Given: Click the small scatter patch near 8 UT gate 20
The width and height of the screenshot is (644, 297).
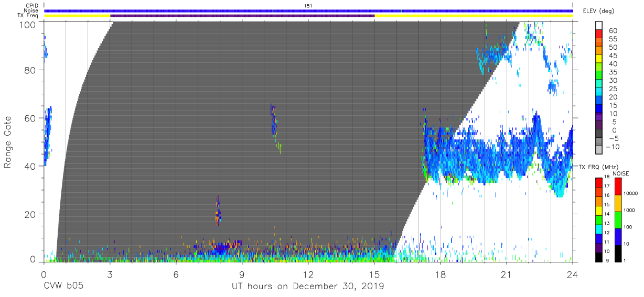Looking at the screenshot, I should 219,211.
